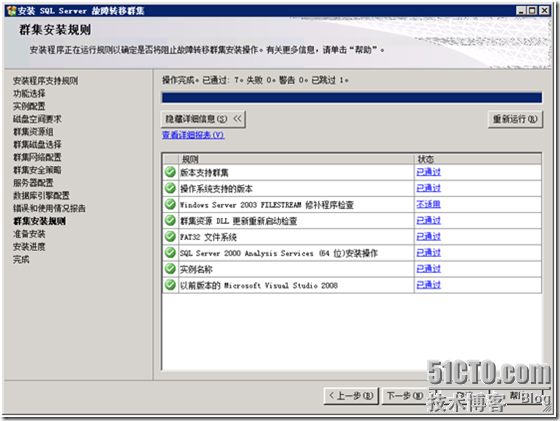Viewport: 560px width, 421px height.
Task: Proceed with the 下一步 button
Action: (x=405, y=396)
